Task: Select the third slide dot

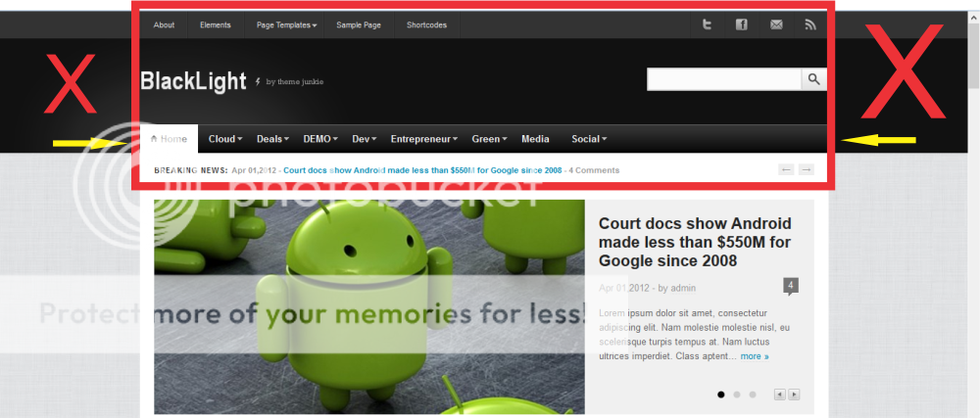Action: click(x=753, y=395)
